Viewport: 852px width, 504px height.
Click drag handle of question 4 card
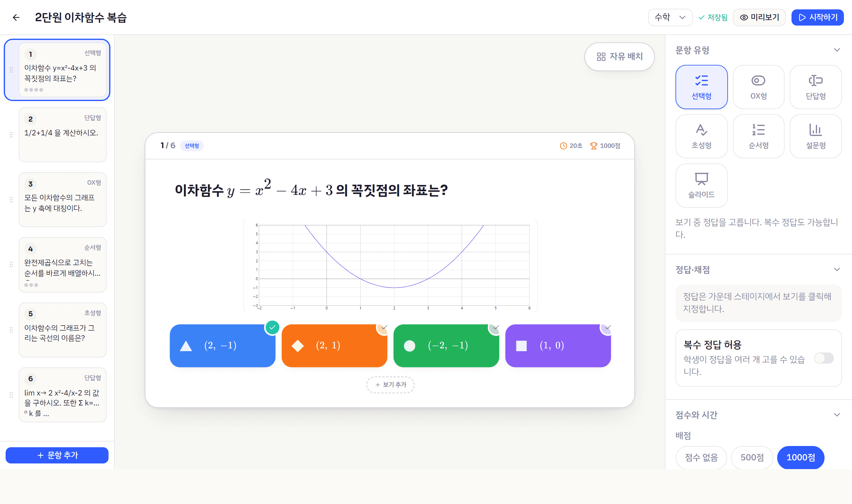point(11,264)
